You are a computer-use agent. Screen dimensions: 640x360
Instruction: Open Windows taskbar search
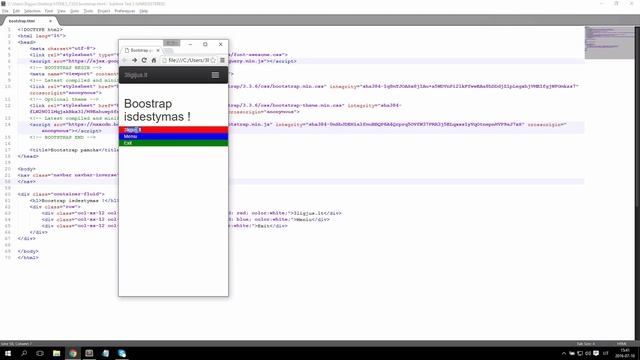coord(24,353)
